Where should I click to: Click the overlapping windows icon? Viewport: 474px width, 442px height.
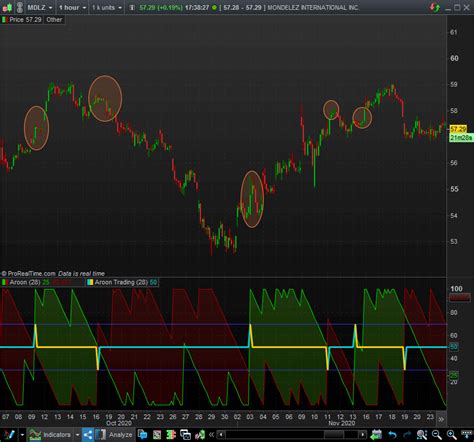click(x=185, y=435)
